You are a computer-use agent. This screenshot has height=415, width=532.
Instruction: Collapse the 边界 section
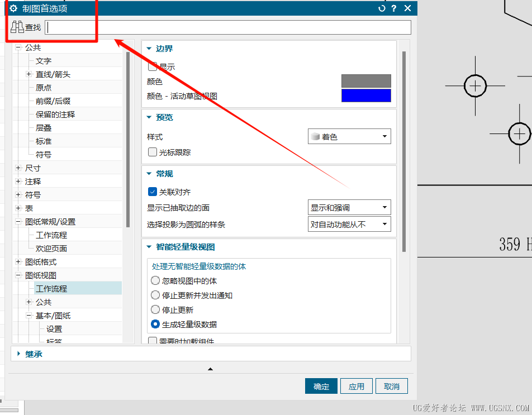point(149,49)
